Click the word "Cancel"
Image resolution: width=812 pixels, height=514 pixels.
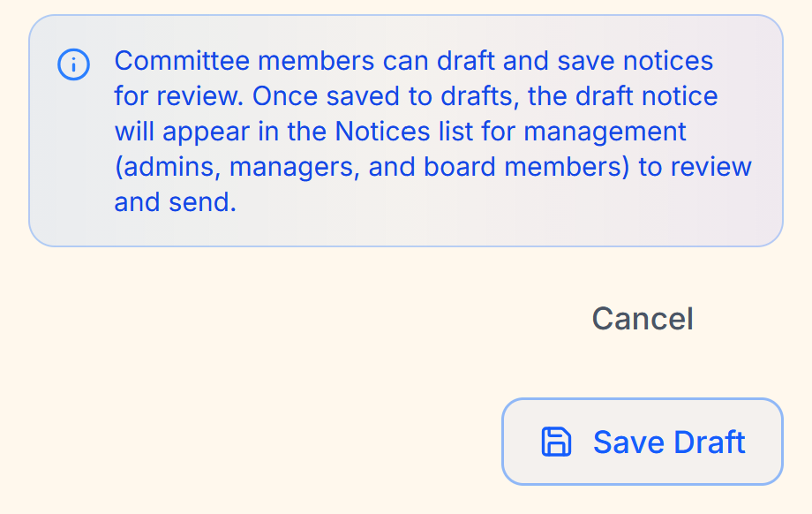[x=642, y=319]
